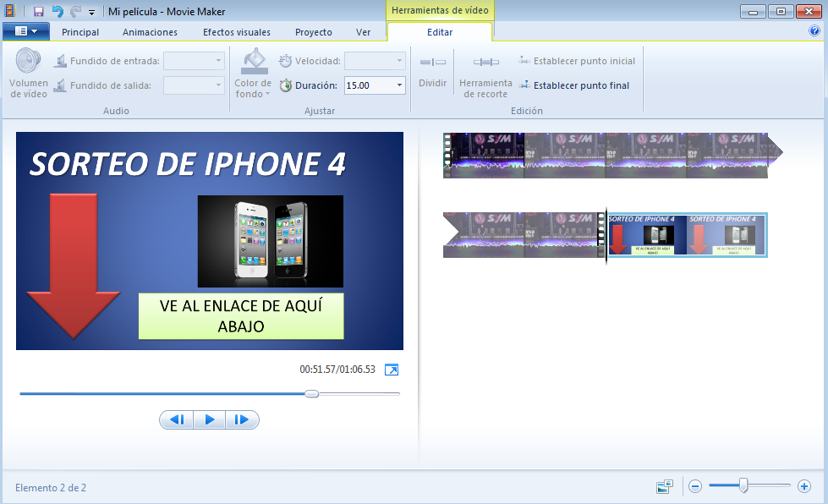The height and width of the screenshot is (504, 828).
Task: Select the Editar tab
Action: point(440,32)
